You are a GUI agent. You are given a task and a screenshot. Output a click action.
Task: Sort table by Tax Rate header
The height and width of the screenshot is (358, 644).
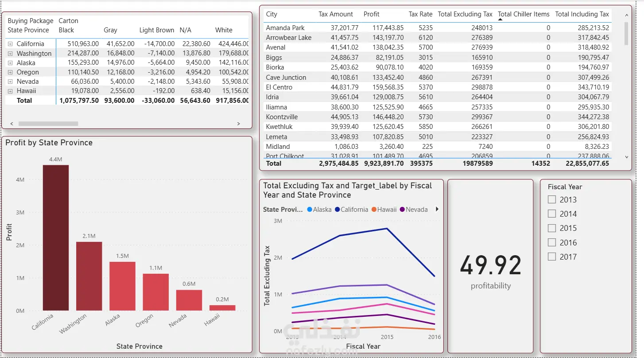click(x=420, y=14)
